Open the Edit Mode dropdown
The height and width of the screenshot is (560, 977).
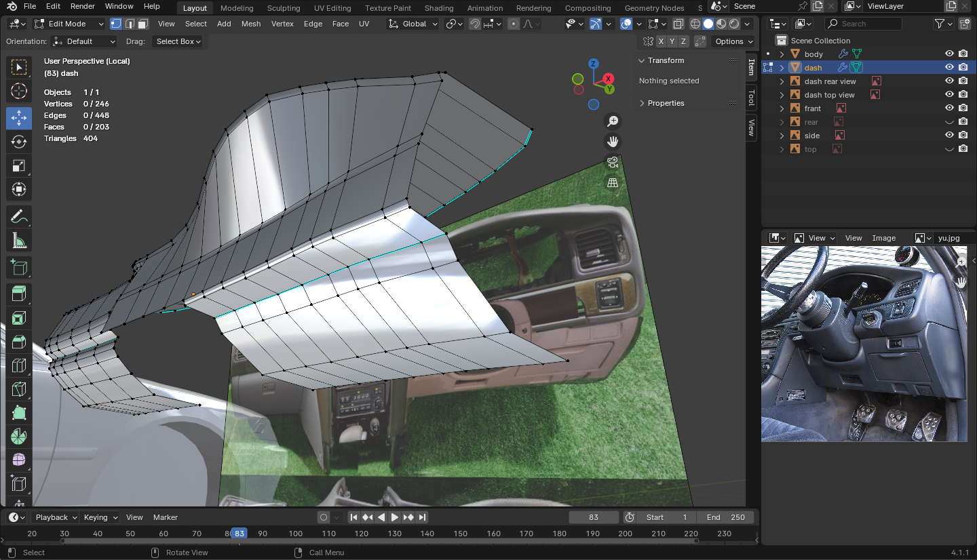tap(68, 24)
